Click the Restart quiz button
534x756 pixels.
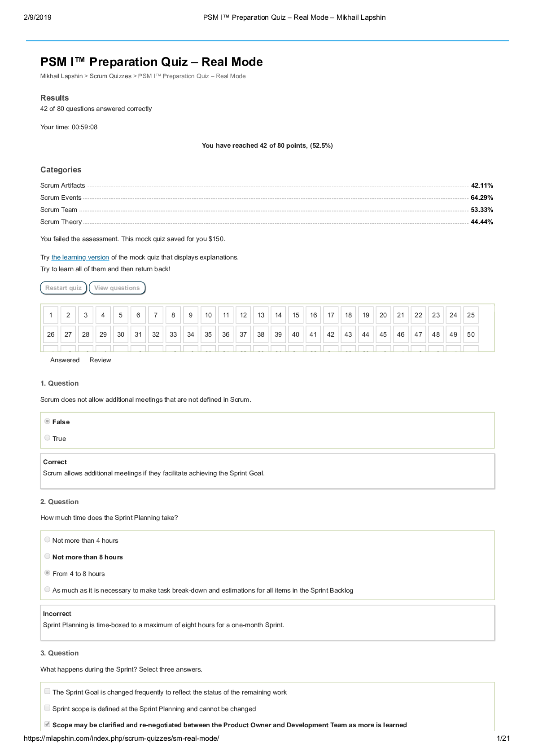click(63, 288)
